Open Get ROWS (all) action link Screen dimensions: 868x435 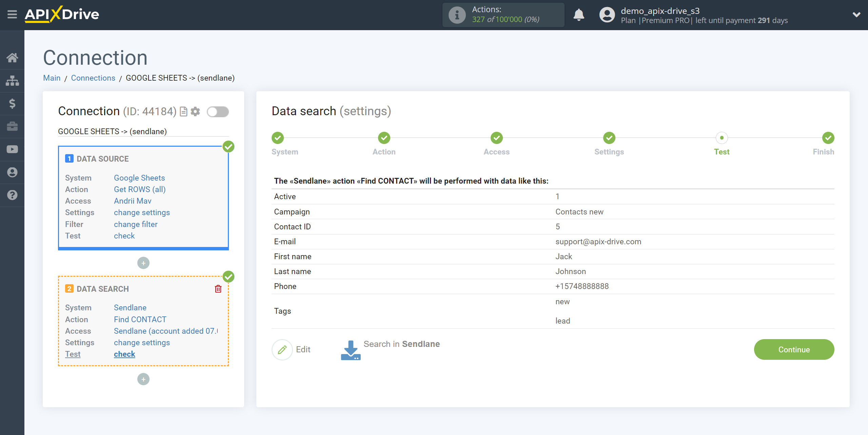(x=140, y=189)
